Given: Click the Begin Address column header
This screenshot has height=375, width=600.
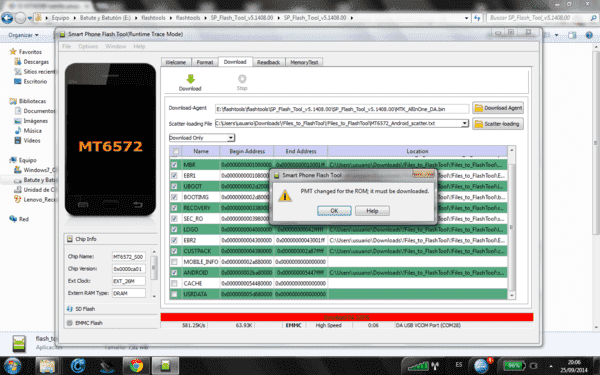Looking at the screenshot, I should (x=247, y=151).
